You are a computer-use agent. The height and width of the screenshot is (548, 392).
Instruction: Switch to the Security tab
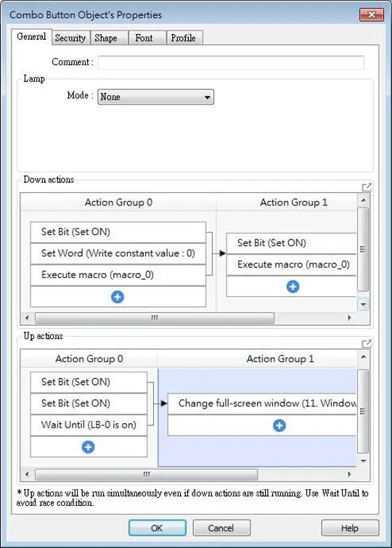tap(70, 38)
